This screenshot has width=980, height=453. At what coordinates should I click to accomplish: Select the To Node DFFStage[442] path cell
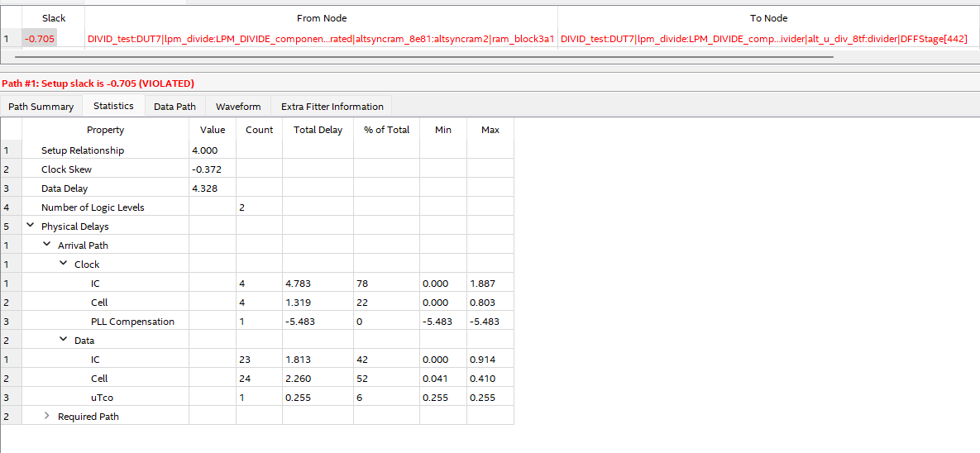click(x=769, y=39)
